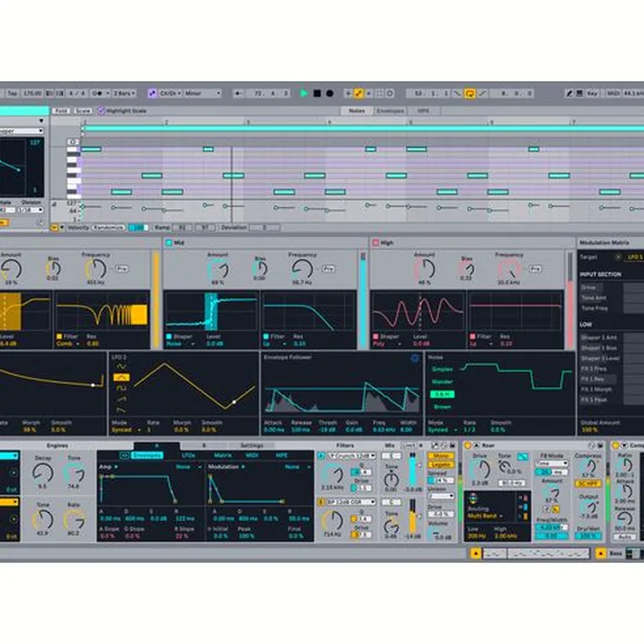Open the High shaper Poly type dropdown
Screen dimensions: 644x644
(x=387, y=344)
